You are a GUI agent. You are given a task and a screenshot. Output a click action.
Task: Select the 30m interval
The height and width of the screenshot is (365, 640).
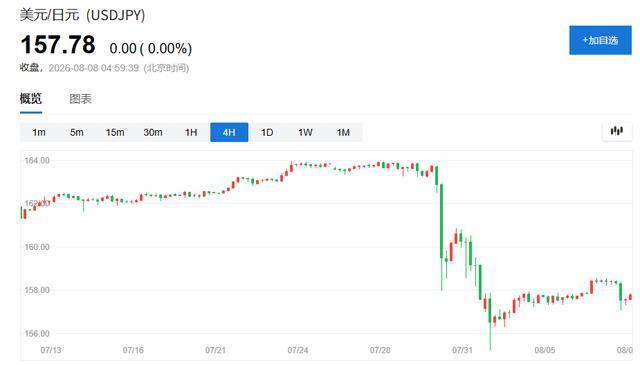tap(153, 132)
